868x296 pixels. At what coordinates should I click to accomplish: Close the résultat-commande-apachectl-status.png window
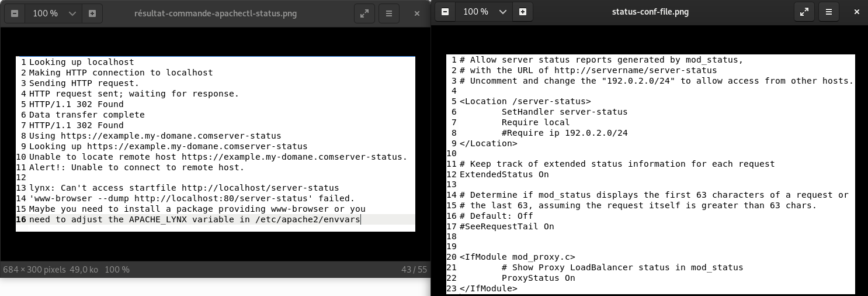pos(417,13)
